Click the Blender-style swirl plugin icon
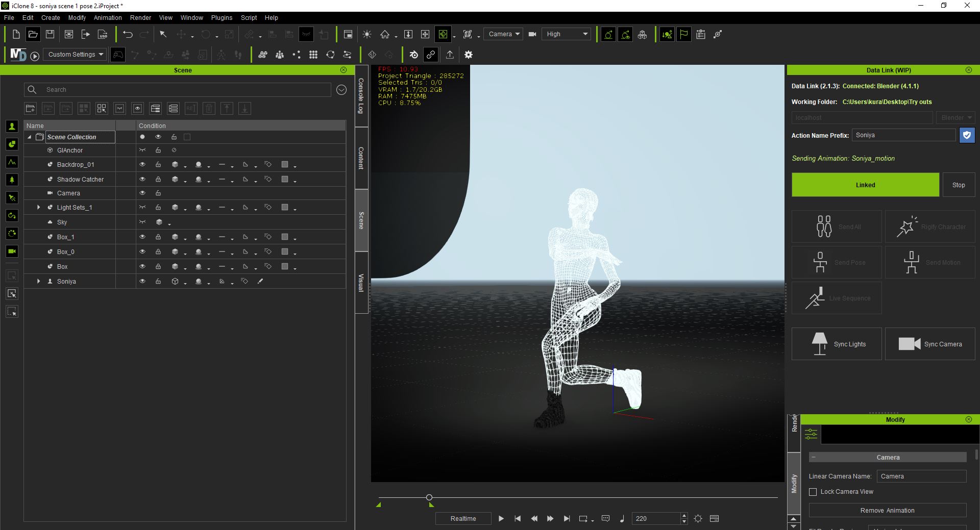980x530 pixels. click(x=413, y=55)
